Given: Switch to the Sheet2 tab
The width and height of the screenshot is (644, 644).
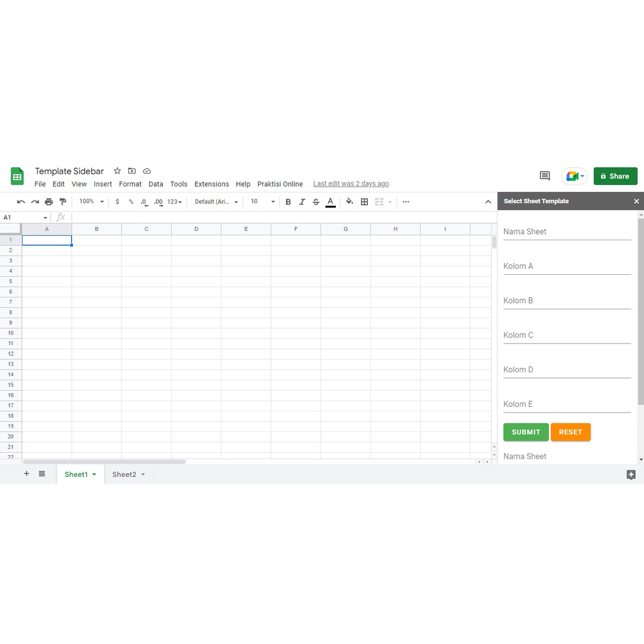Looking at the screenshot, I should point(125,474).
